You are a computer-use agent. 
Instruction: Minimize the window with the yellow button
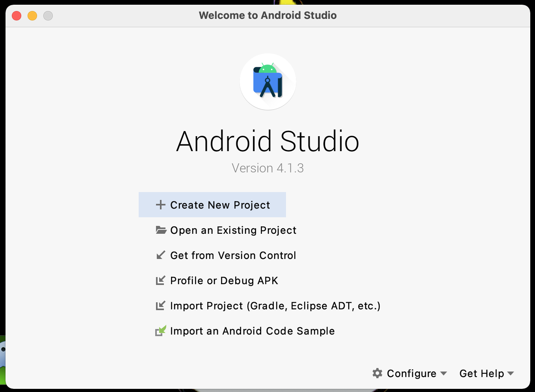[x=32, y=16]
